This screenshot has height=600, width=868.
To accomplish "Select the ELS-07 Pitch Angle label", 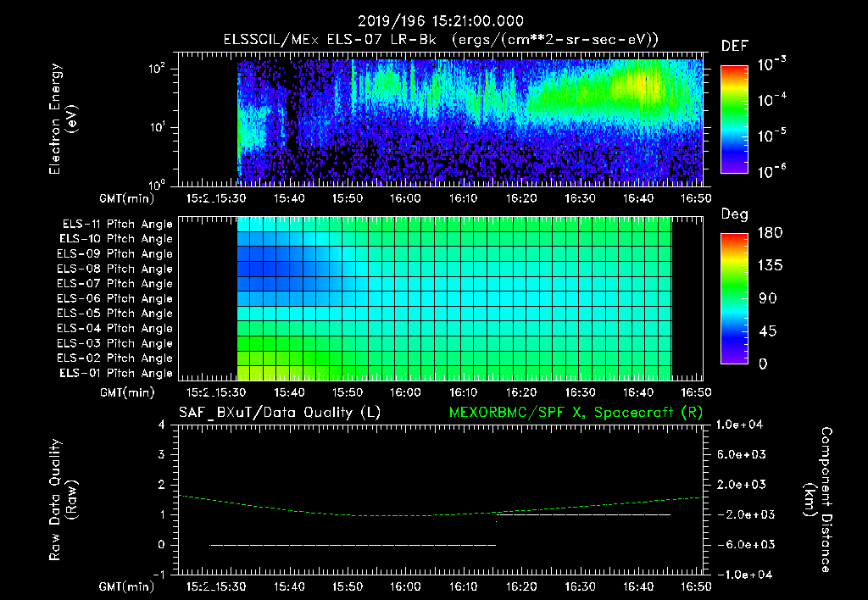I will pos(115,283).
